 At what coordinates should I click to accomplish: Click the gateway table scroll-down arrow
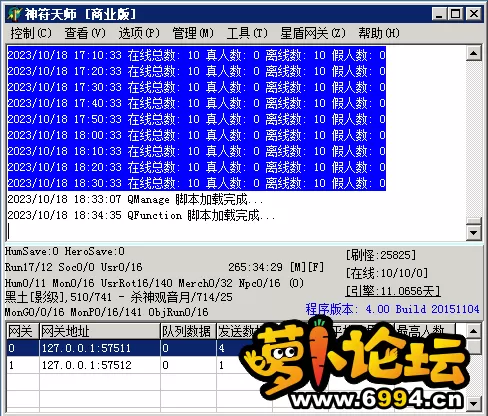pyautogui.click(x=474, y=403)
